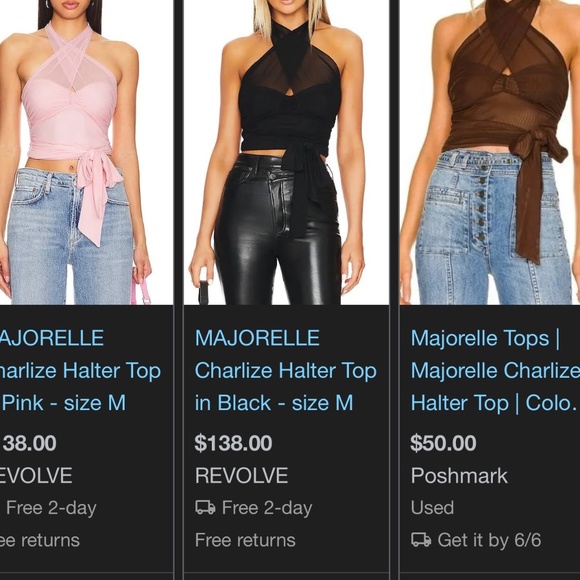Click the Free 2-day text under pink top
Viewport: 580px width, 580px height.
pos(51,508)
